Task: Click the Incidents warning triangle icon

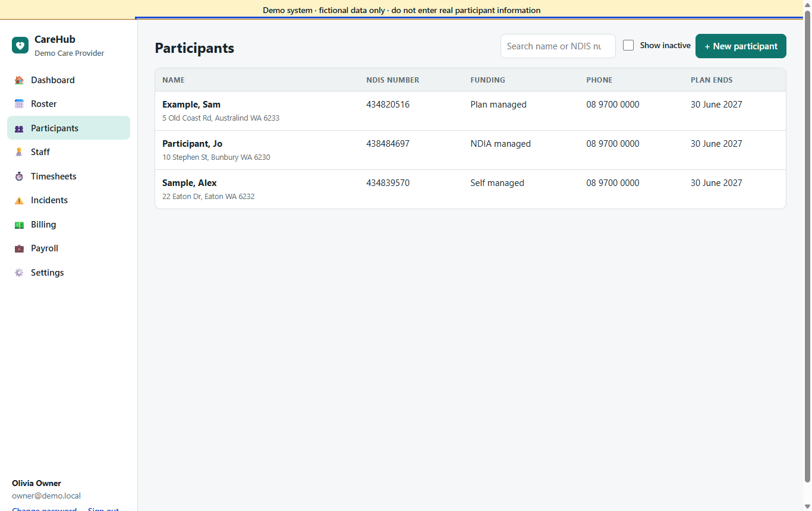Action: pyautogui.click(x=19, y=200)
